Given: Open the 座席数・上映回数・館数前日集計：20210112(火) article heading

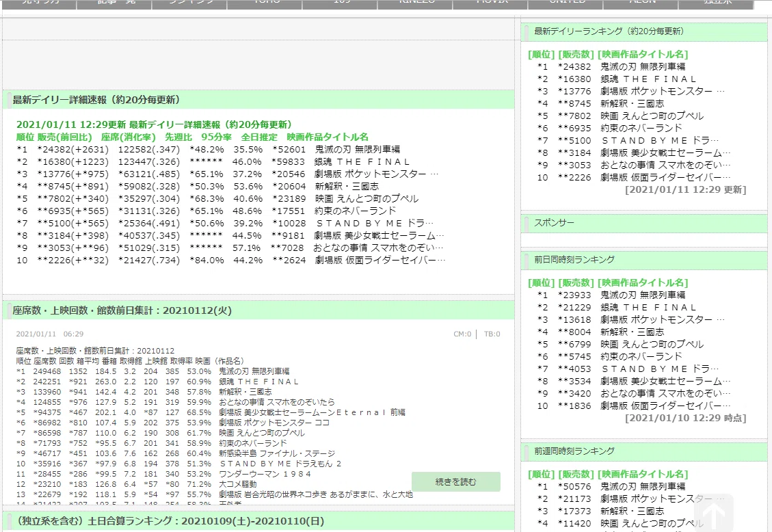Looking at the screenshot, I should [122, 310].
